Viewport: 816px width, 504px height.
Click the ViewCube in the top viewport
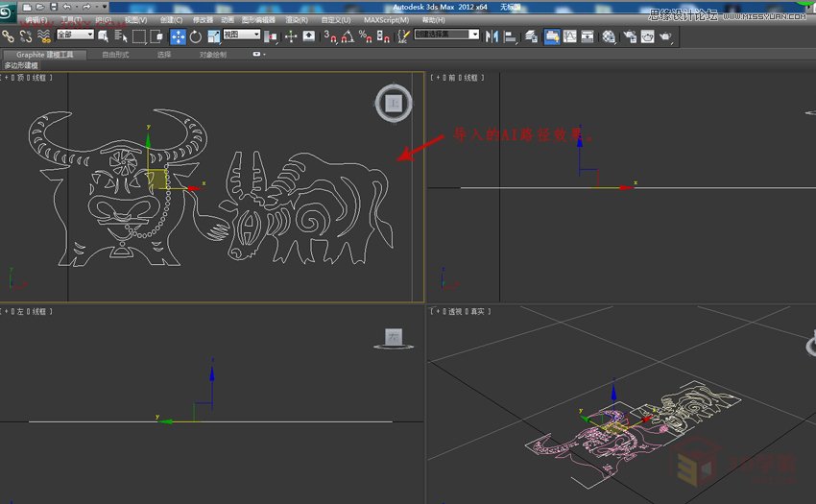tap(393, 102)
